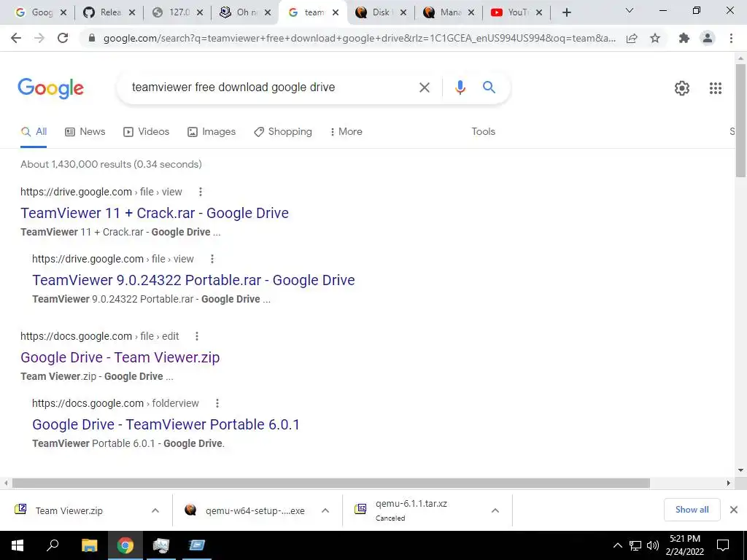Click the horizontal page scrollbar

click(331, 483)
